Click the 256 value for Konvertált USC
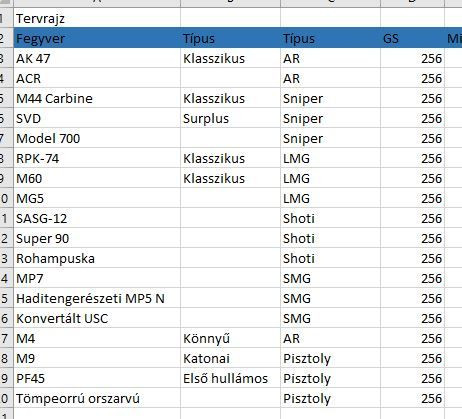 coord(412,318)
